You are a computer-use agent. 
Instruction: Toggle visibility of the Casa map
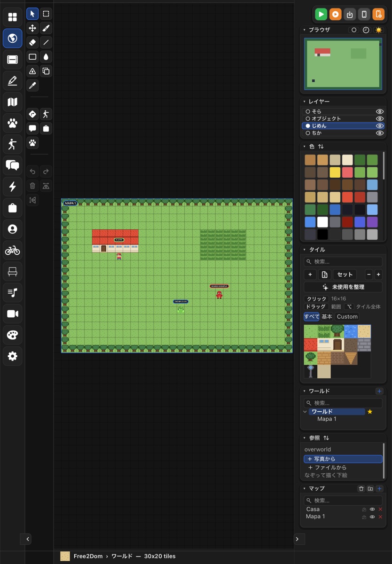click(372, 509)
